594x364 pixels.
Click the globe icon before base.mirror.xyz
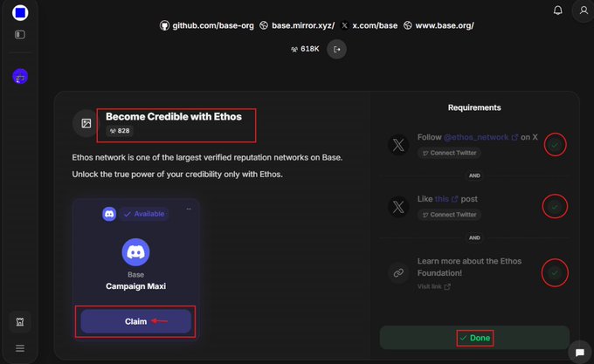click(x=264, y=25)
